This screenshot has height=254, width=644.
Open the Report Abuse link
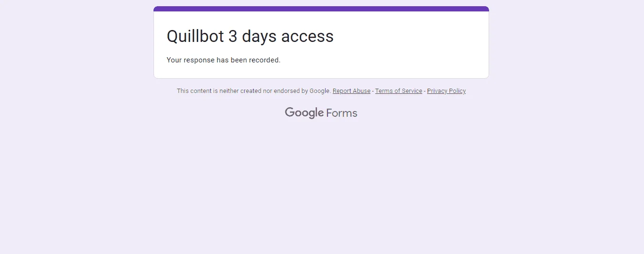click(351, 91)
